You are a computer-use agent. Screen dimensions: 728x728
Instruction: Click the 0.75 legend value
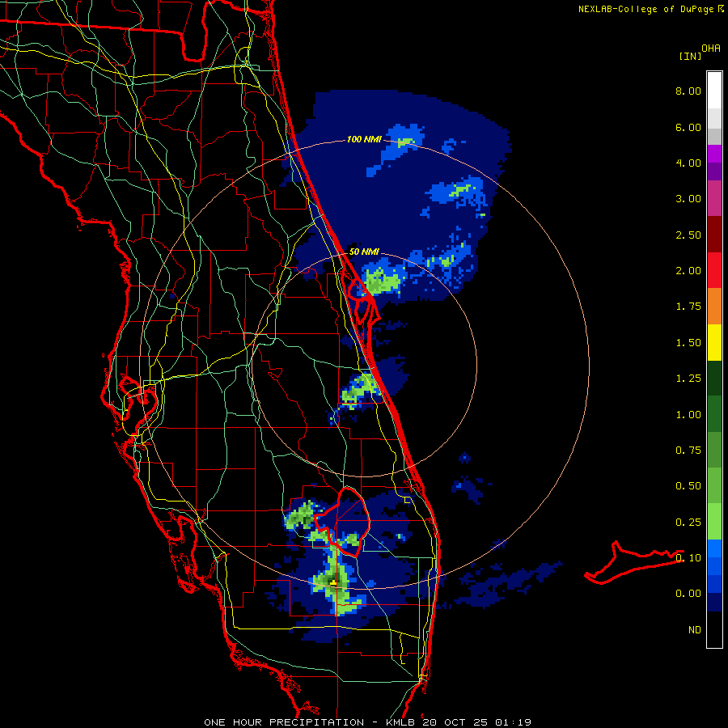coord(688,451)
